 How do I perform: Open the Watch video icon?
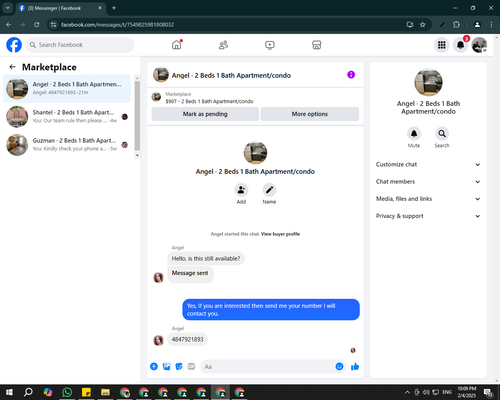(x=270, y=45)
